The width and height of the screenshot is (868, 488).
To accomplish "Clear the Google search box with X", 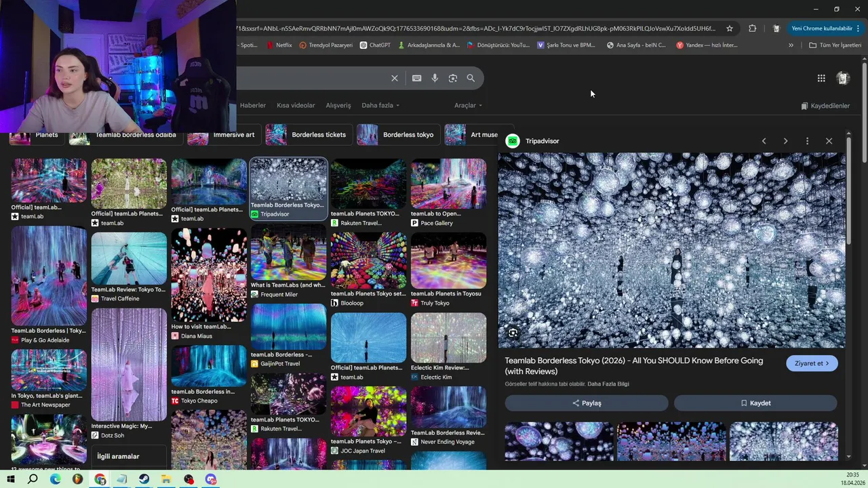I will 394,78.
